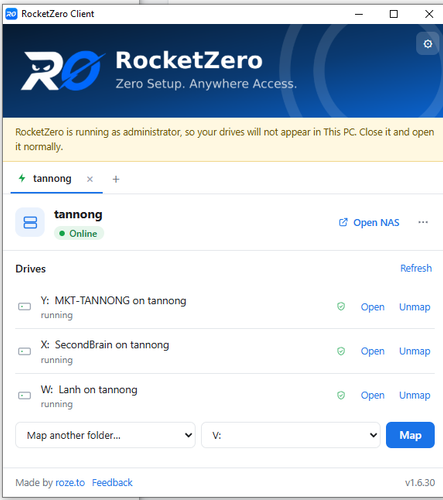Open the X: SecondBrain drive

372,351
